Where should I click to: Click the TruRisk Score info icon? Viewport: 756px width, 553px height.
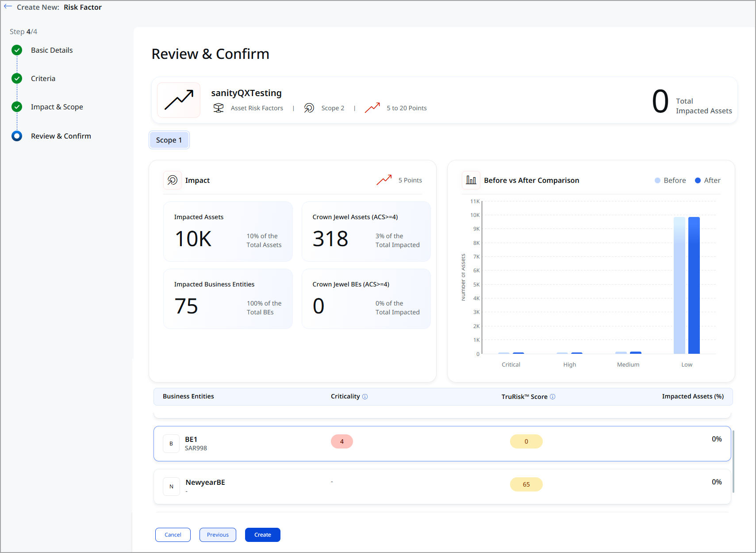[553, 397]
